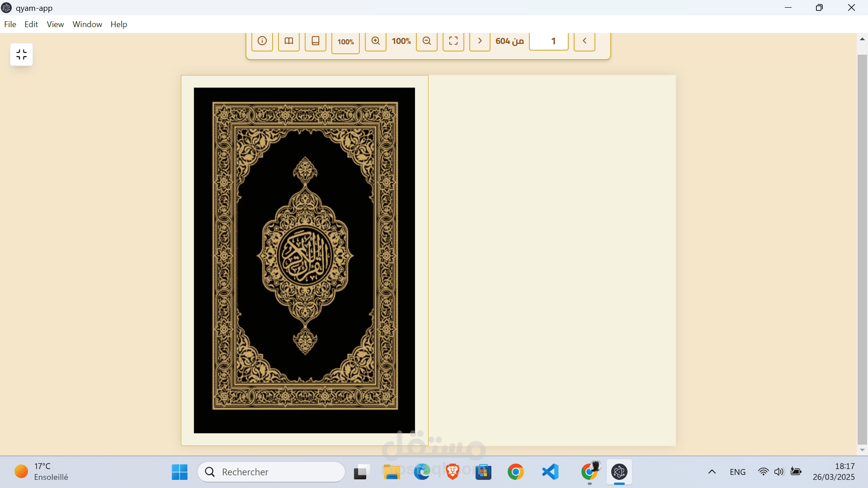Zoom in with the magnifier plus icon
The height and width of the screenshot is (488, 868).
375,41
